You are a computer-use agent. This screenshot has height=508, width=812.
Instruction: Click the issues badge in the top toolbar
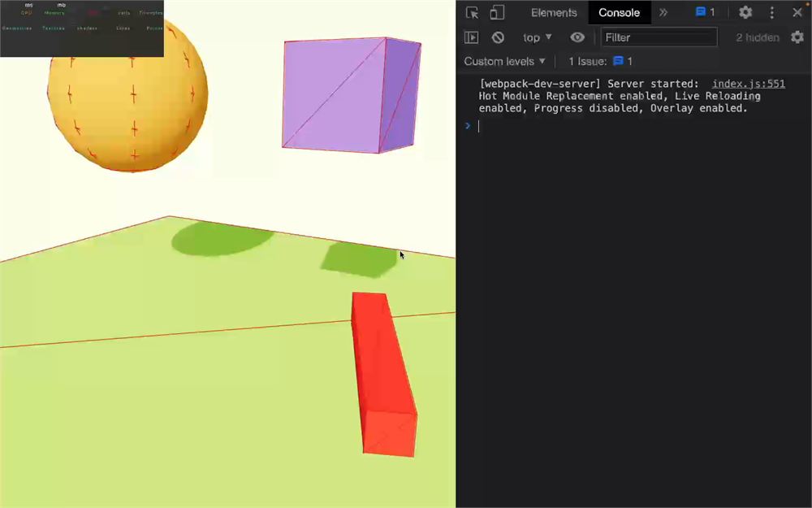[x=706, y=12]
